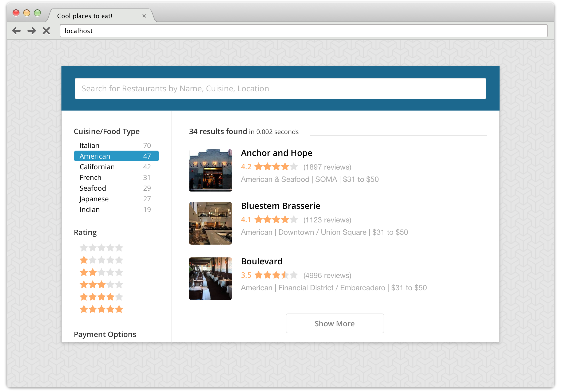561x392 pixels.
Task: Click the Show More button
Action: tap(335, 323)
